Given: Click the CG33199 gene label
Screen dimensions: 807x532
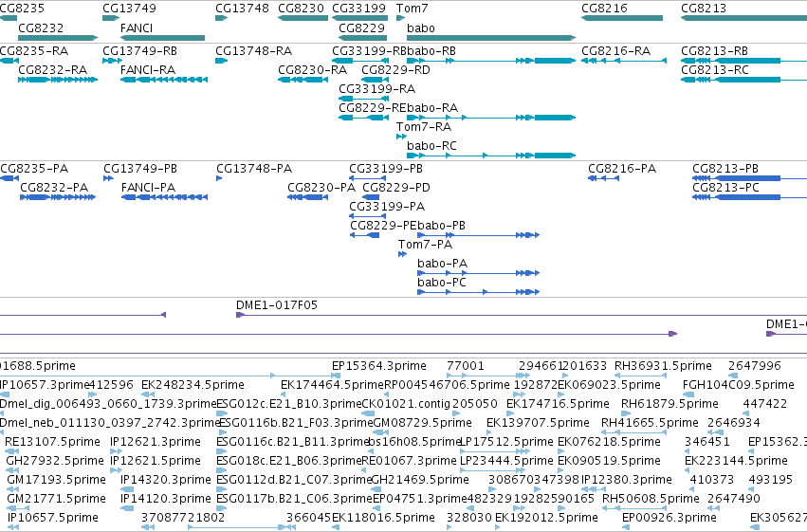Looking at the screenshot, I should tap(358, 9).
